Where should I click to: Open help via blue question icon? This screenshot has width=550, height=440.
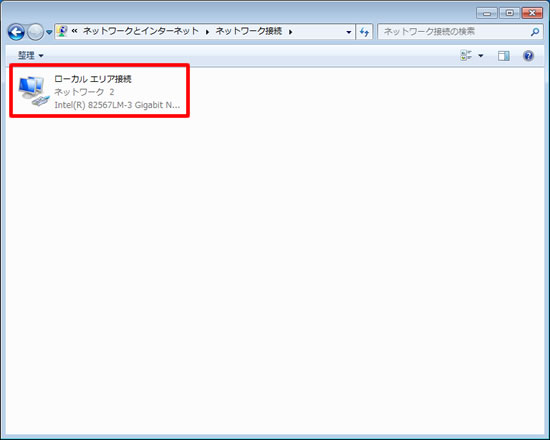528,56
